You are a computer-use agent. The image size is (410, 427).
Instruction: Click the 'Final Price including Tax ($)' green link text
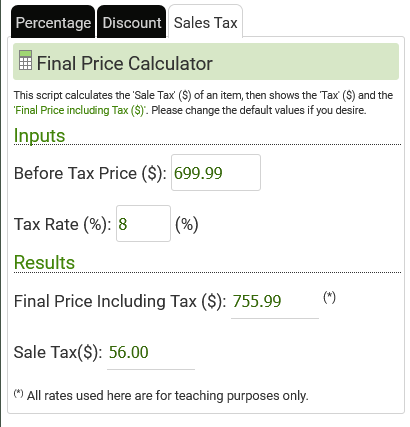point(80,110)
